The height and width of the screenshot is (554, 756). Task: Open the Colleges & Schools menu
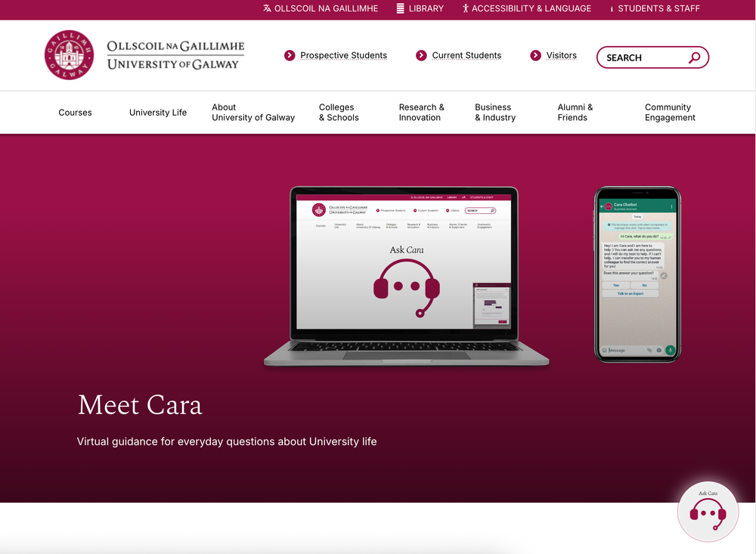coord(339,113)
